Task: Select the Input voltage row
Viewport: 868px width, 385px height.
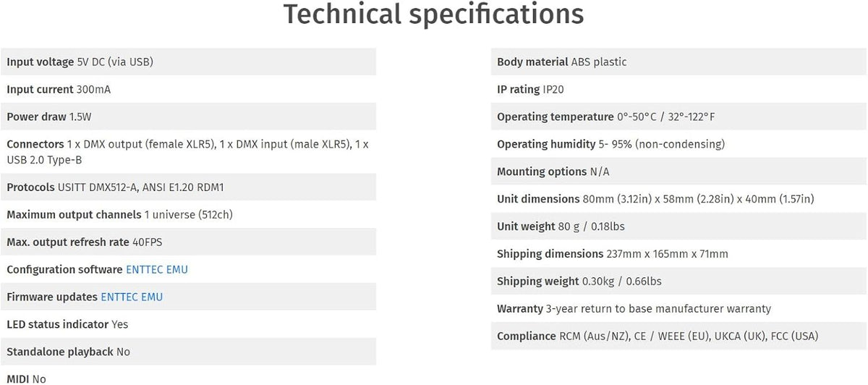Action: point(188,62)
